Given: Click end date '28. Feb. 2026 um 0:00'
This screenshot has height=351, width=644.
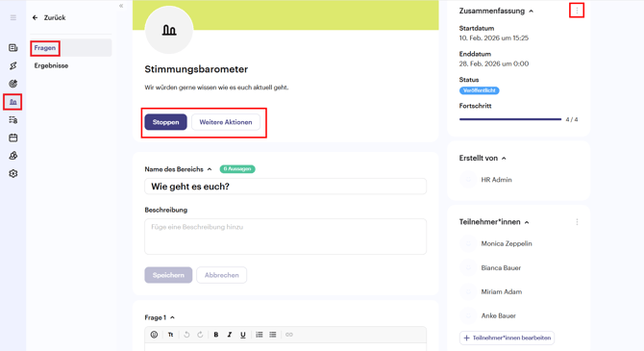Looking at the screenshot, I should (x=494, y=63).
